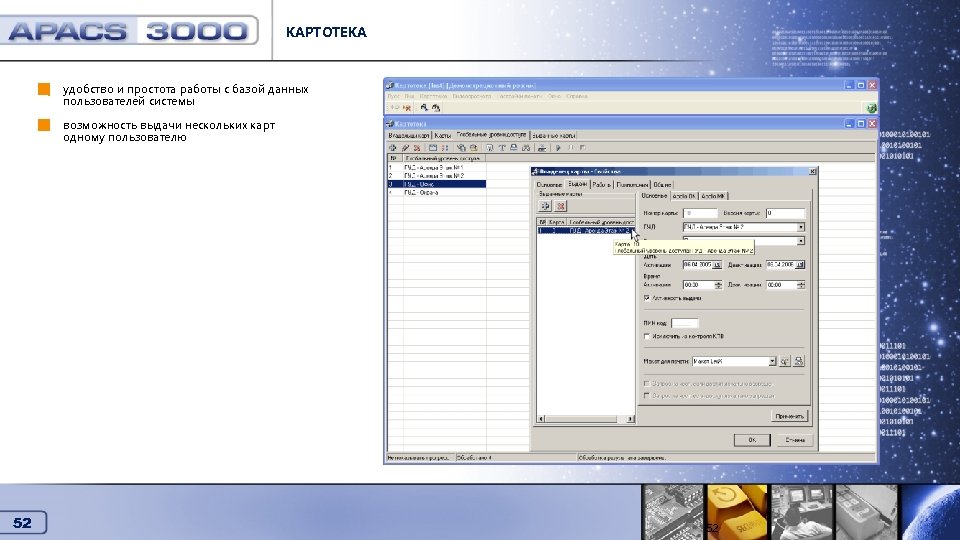
Task: Select the Выдачи tab in dialog
Action: point(577,184)
